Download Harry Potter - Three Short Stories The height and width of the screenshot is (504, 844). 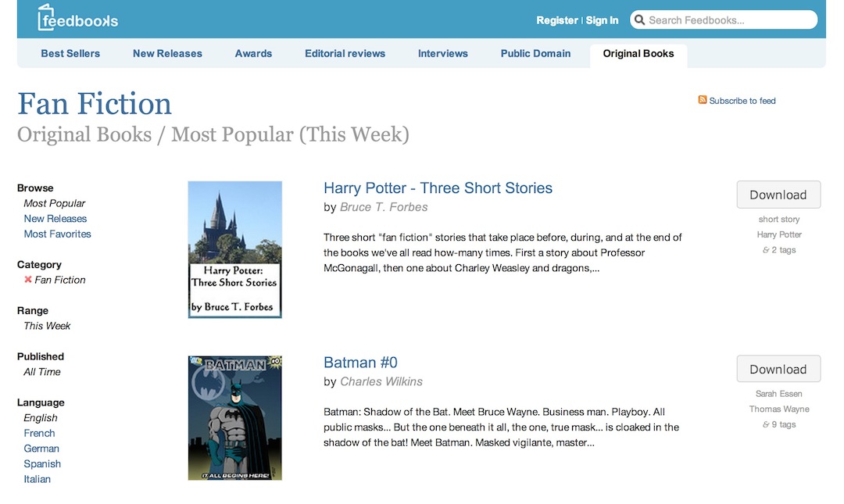coord(778,195)
